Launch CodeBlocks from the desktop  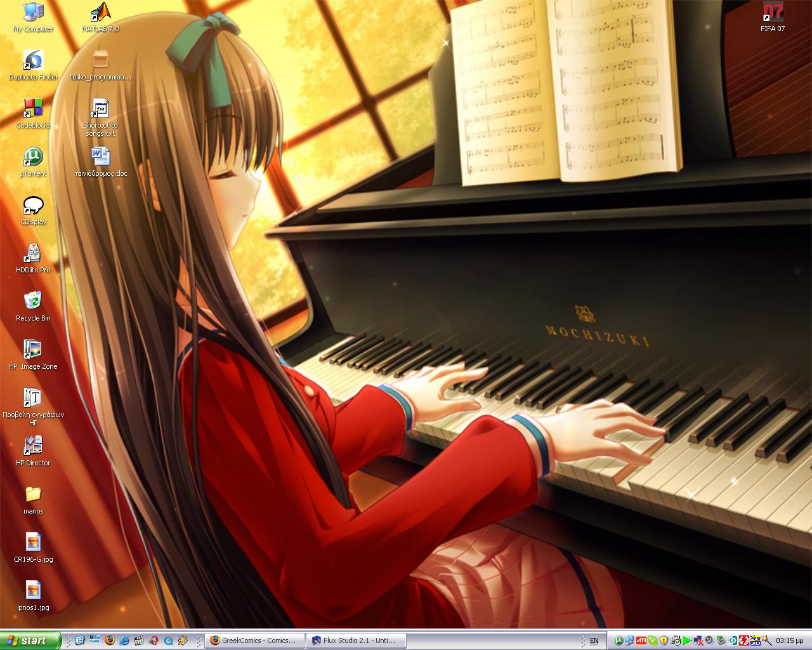click(x=33, y=114)
